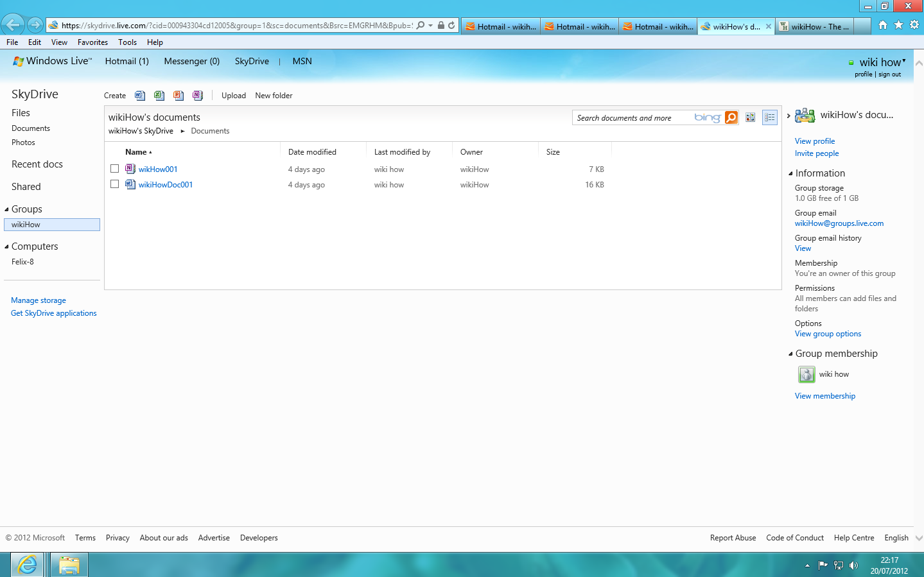Create a new Word document
The width and height of the screenshot is (924, 577).
(x=140, y=96)
